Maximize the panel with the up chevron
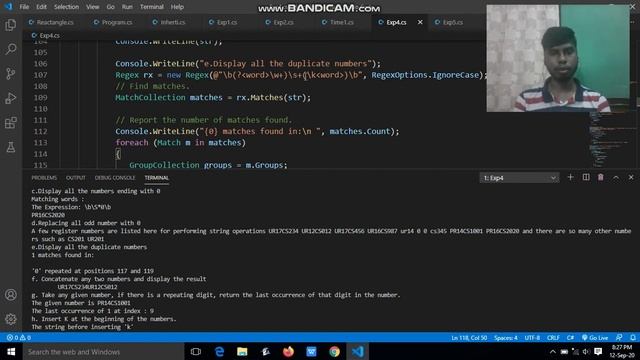 pos(616,177)
